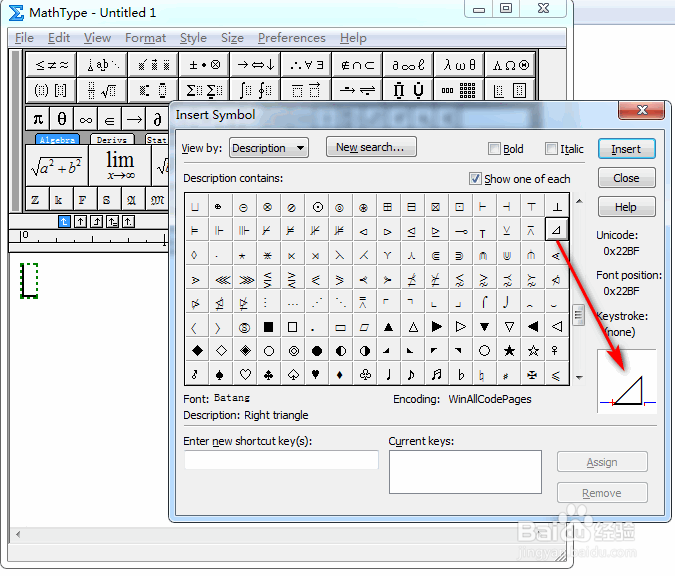
Task: Select the heart outline symbol in grid
Action: [245, 375]
